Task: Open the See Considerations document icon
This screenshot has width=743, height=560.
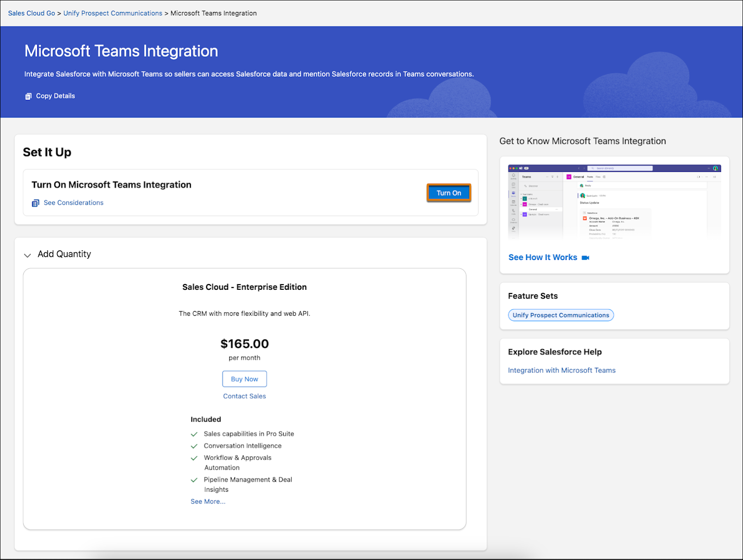Action: tap(35, 202)
